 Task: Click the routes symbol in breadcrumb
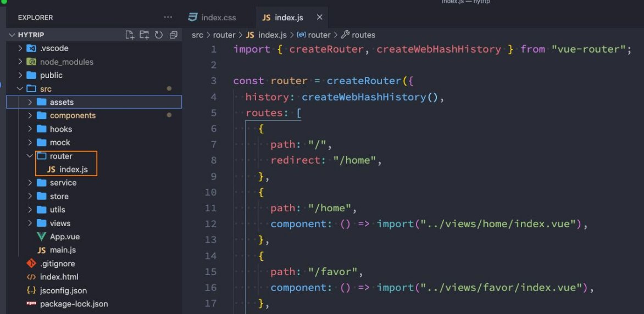(x=363, y=35)
